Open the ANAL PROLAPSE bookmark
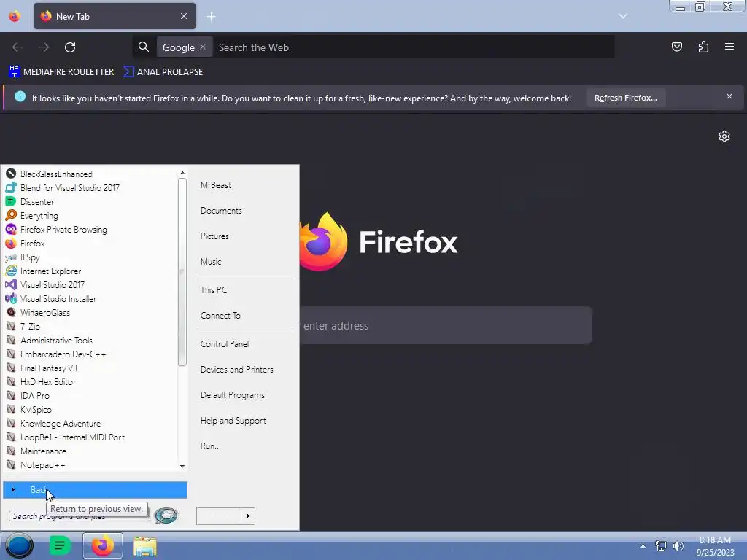 point(163,72)
